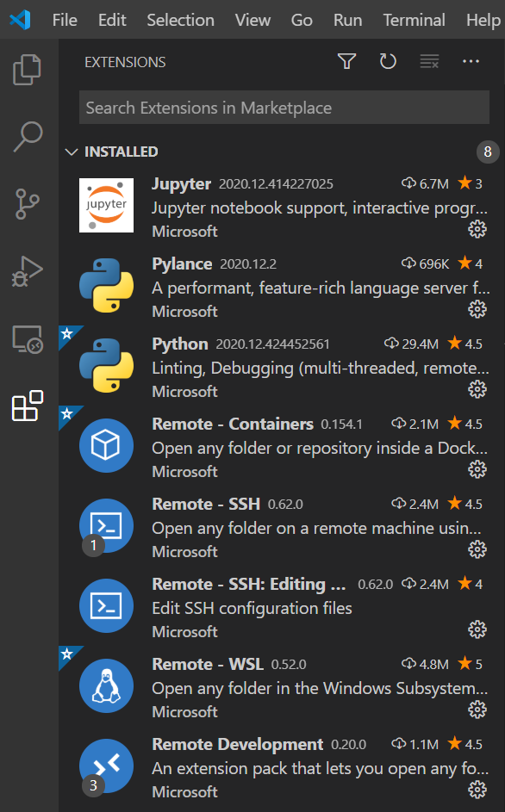Open the Selection menu

click(x=180, y=20)
